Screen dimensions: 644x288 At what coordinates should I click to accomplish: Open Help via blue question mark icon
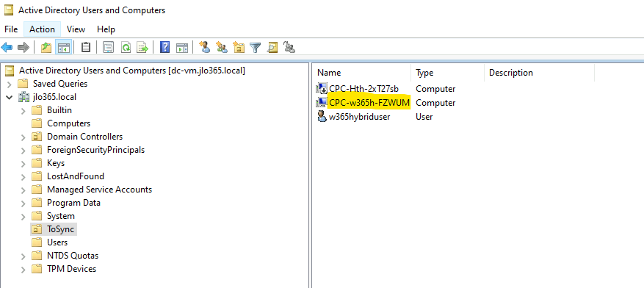tap(164, 48)
